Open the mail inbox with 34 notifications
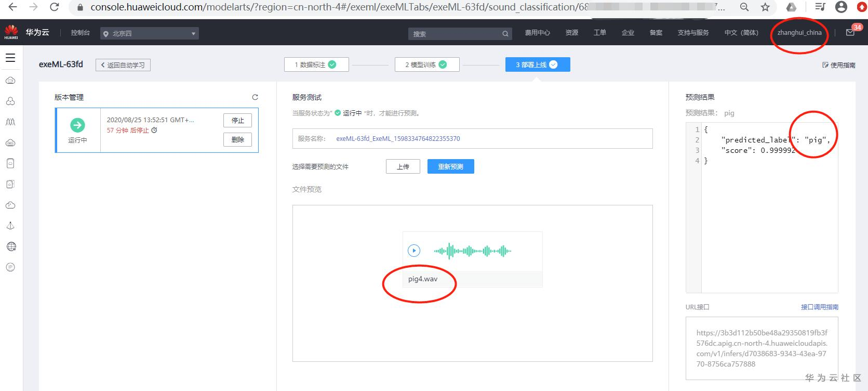The image size is (868, 391). 850,32
